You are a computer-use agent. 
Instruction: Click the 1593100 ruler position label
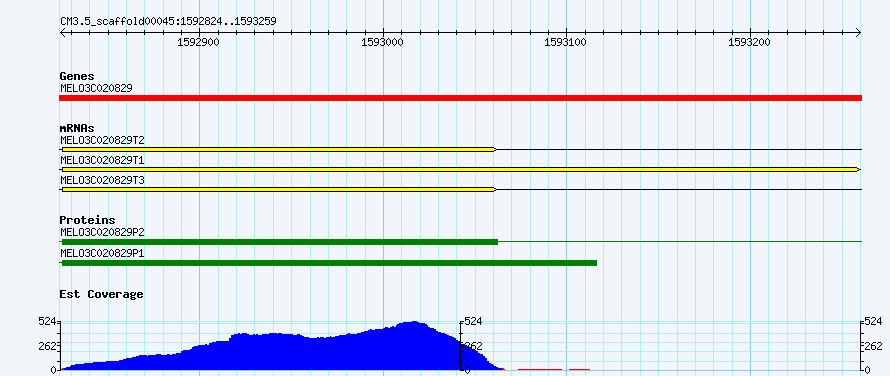[x=566, y=42]
